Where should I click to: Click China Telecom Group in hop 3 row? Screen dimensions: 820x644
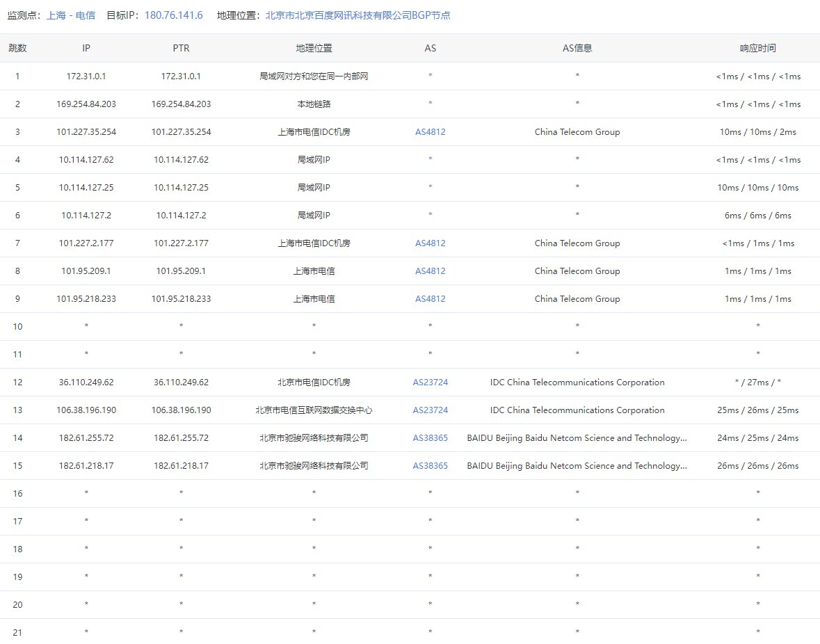577,131
